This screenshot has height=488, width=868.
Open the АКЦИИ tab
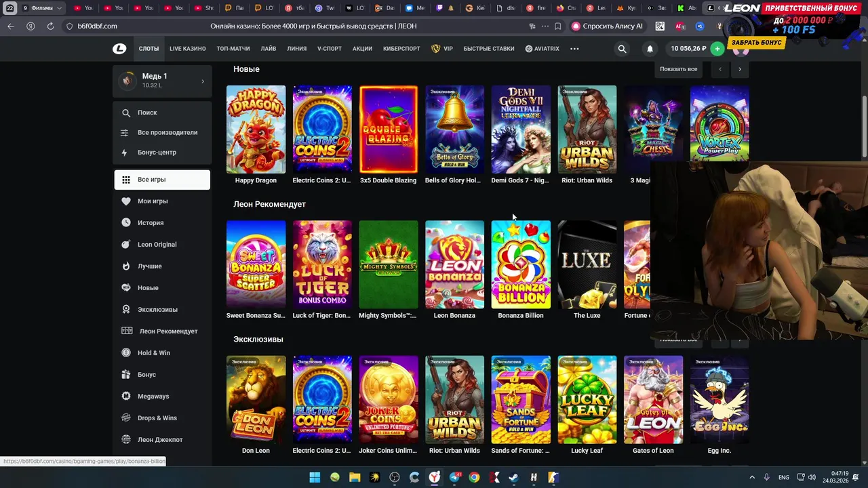pyautogui.click(x=362, y=49)
